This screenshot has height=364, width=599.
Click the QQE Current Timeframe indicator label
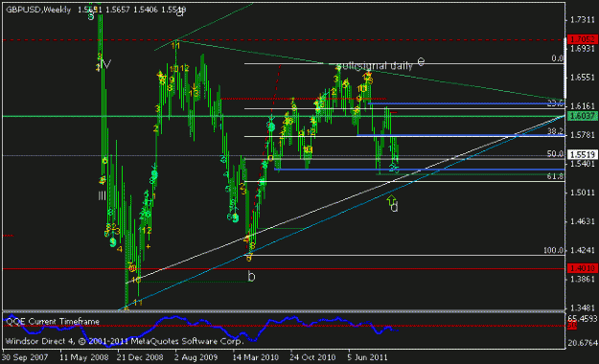(x=53, y=322)
